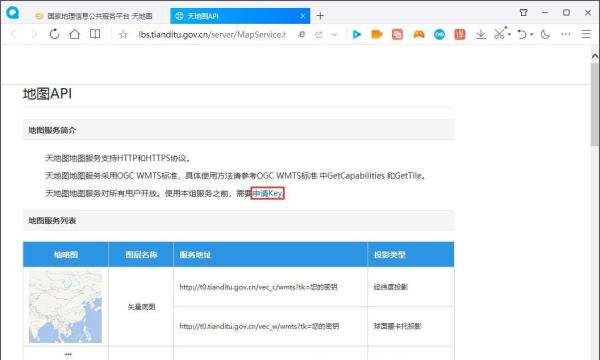Click the address bar URL field
The height and width of the screenshot is (360, 600).
click(212, 35)
